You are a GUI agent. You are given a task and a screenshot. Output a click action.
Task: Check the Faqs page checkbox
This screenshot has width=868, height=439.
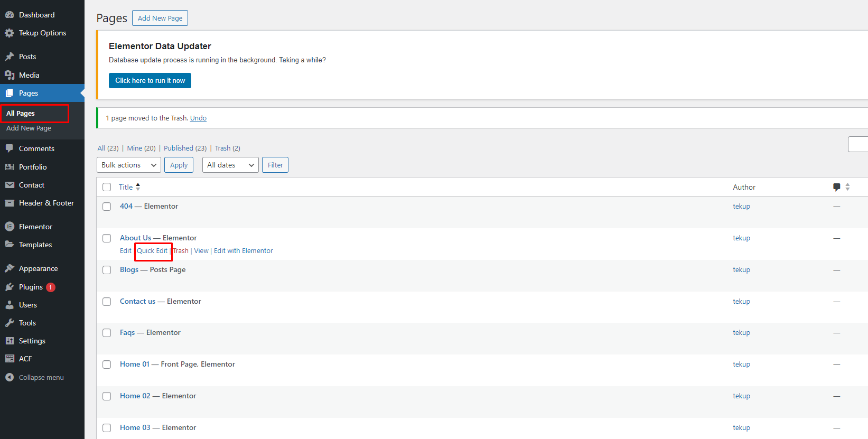point(107,333)
